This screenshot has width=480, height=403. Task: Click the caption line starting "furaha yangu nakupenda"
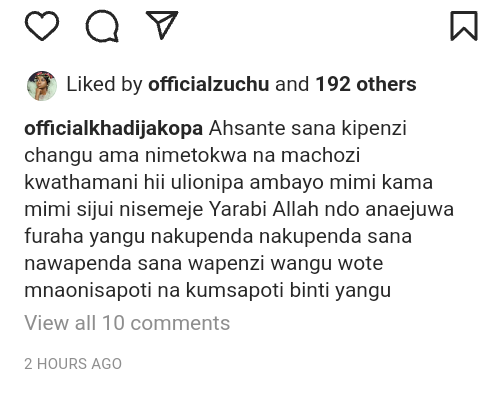[218, 236]
